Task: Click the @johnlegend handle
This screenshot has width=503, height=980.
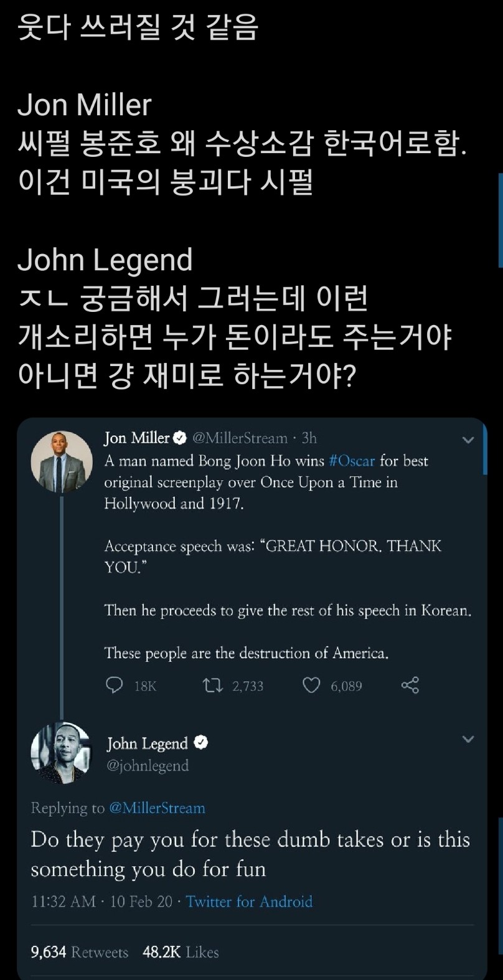Action: 148,765
